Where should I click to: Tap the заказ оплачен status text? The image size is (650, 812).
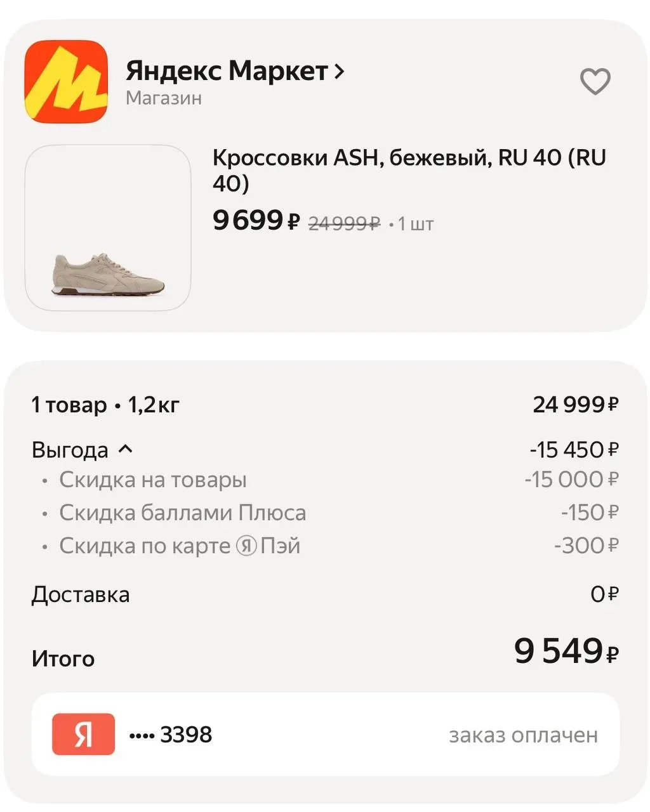(x=523, y=735)
